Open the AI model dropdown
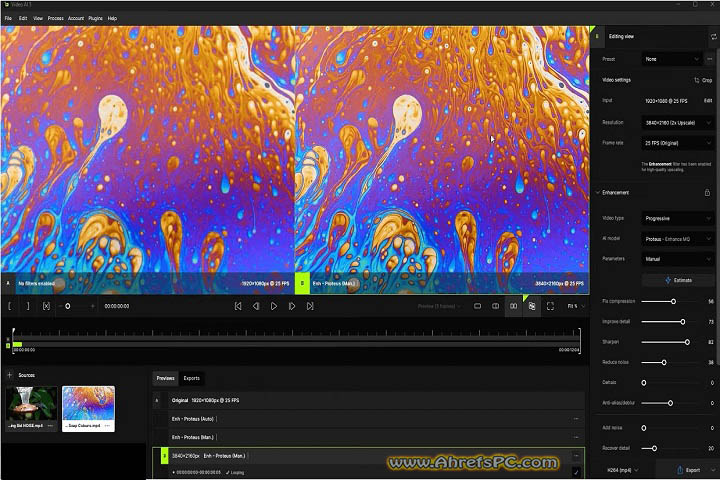 pos(677,239)
